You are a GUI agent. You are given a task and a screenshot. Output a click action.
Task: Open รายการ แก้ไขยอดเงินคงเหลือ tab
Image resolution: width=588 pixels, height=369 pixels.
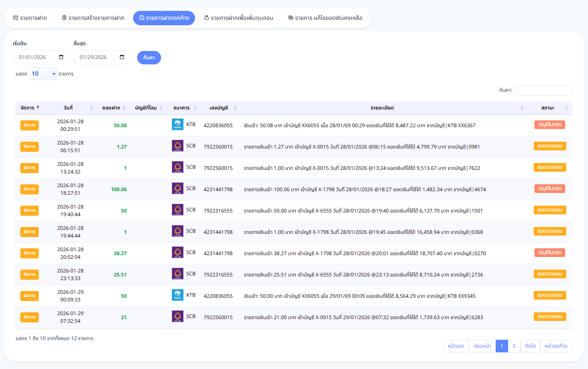pos(325,18)
